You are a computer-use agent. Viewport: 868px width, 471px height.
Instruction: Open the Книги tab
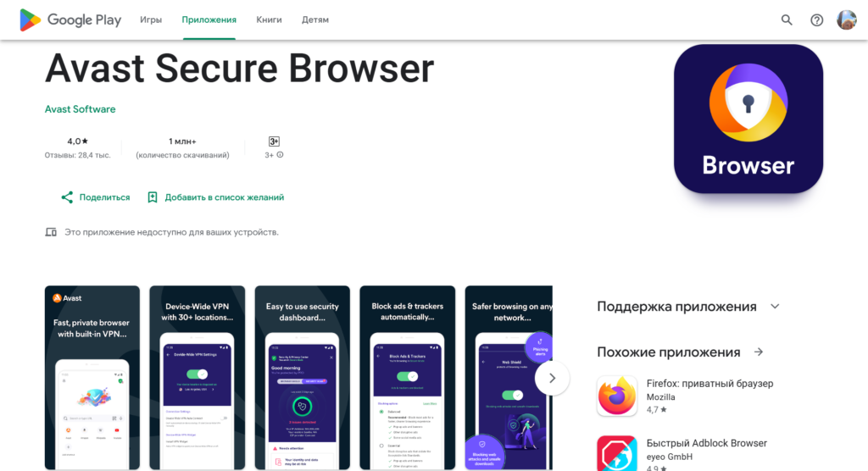tap(269, 20)
